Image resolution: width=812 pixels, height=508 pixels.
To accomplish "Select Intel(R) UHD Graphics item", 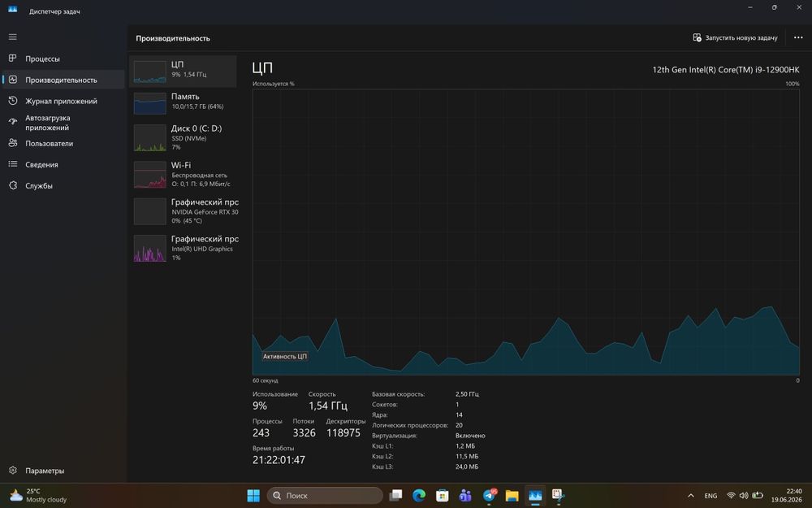I will click(x=183, y=248).
